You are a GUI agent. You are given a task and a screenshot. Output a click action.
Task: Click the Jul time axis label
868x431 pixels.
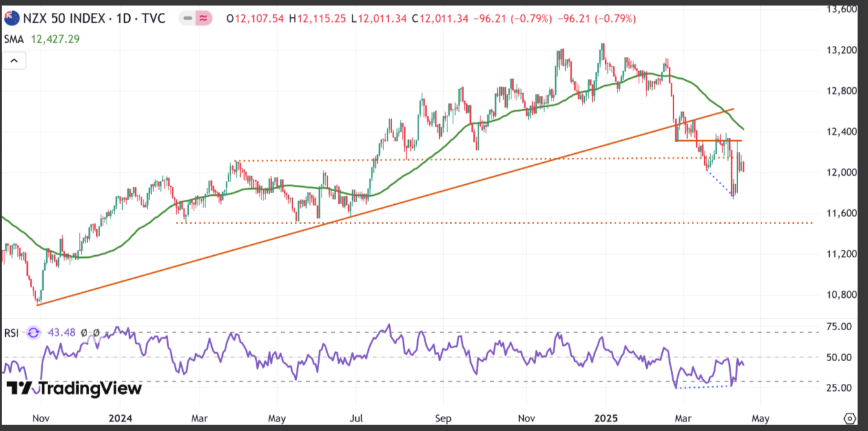click(356, 418)
